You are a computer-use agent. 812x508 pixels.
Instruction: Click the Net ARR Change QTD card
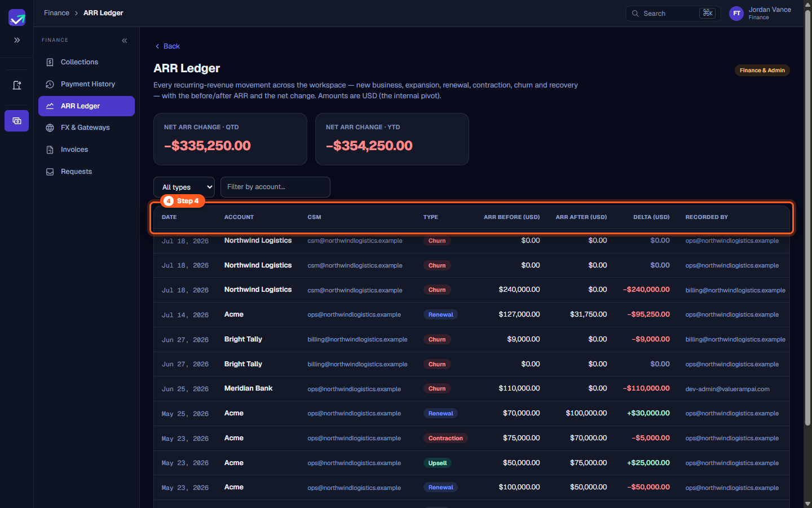coord(230,139)
